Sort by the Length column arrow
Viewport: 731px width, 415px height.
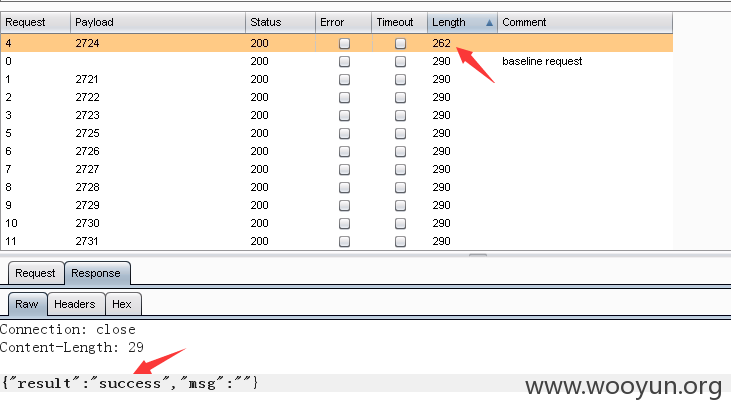pyautogui.click(x=489, y=22)
